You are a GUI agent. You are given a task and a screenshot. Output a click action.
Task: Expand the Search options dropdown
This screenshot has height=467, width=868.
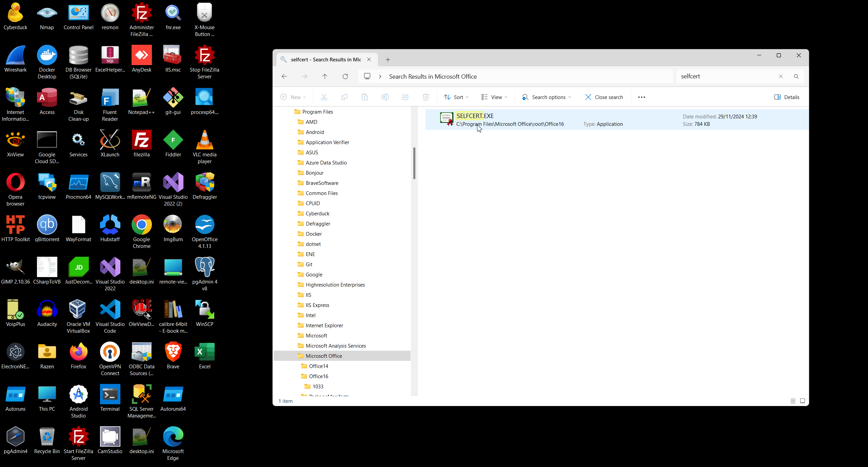(x=547, y=97)
